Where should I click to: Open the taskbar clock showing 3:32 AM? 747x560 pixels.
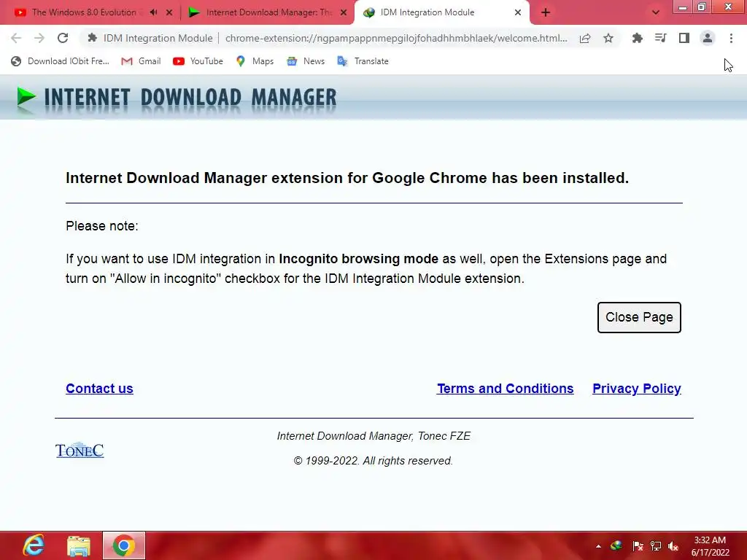coord(710,545)
